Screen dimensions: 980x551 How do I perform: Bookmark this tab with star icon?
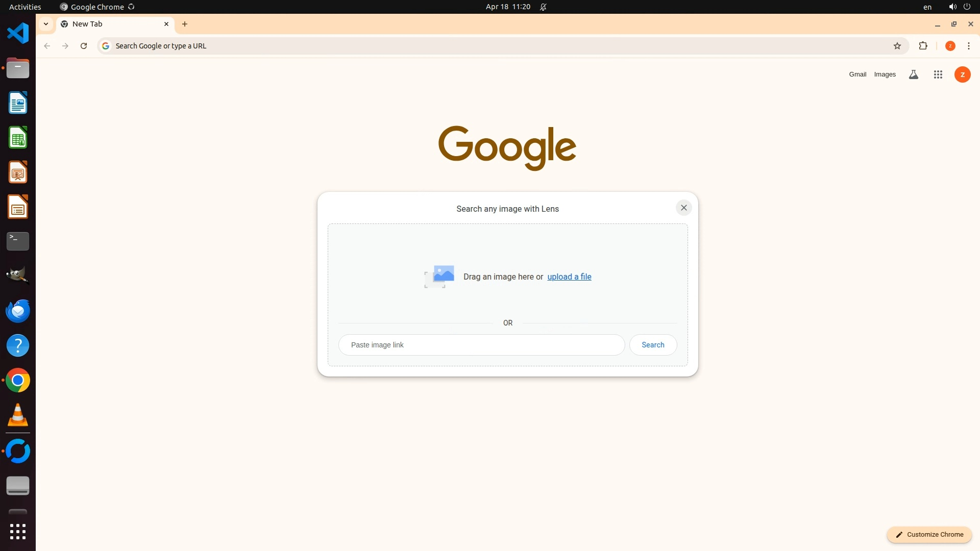pos(897,46)
